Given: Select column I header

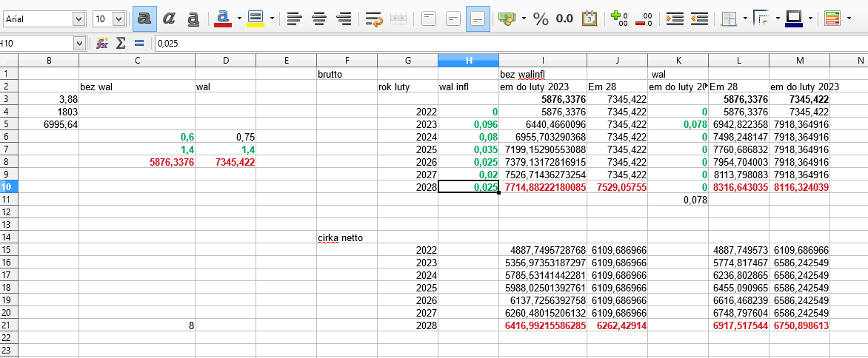Looking at the screenshot, I should click(x=543, y=60).
